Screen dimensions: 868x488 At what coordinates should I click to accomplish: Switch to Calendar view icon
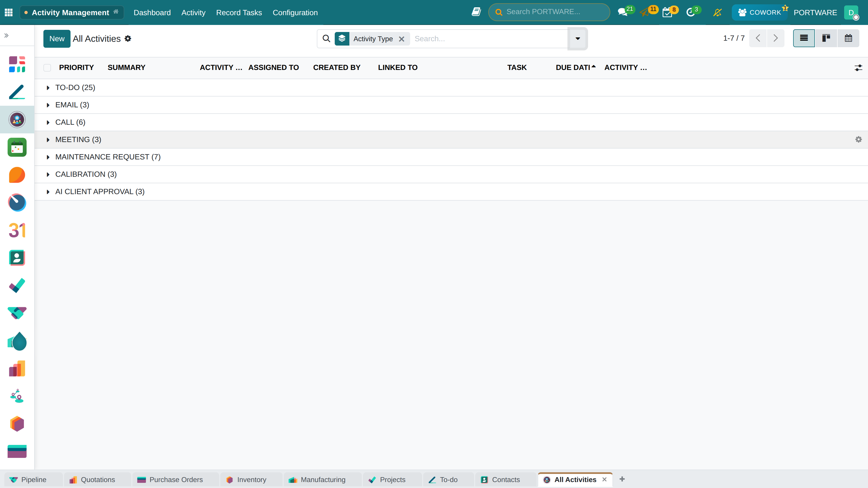coord(848,38)
